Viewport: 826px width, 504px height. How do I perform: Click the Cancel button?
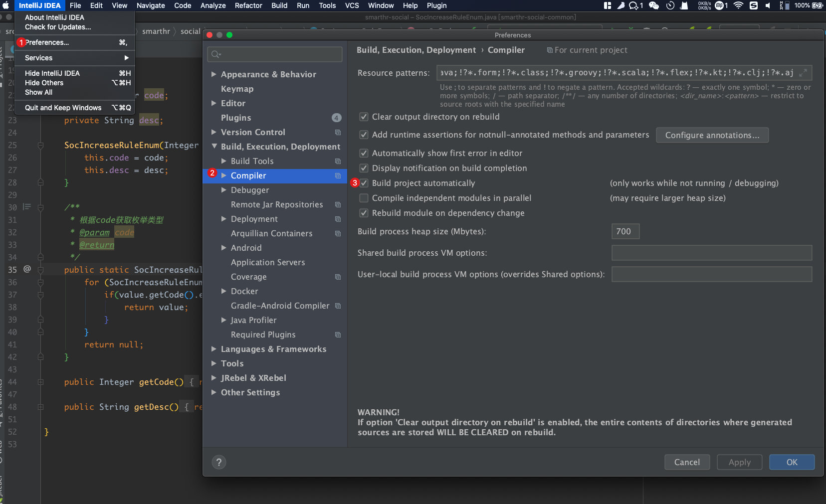[x=687, y=462]
